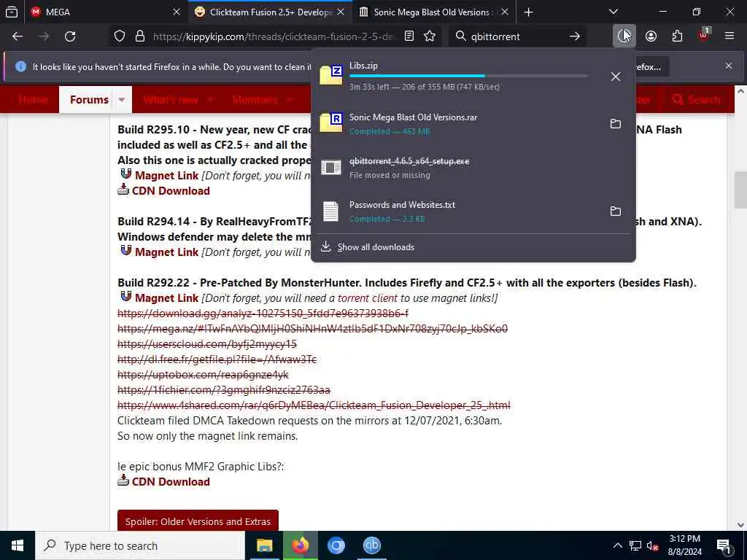
Task: Open the Firefox taskbar icon
Action: click(x=300, y=545)
